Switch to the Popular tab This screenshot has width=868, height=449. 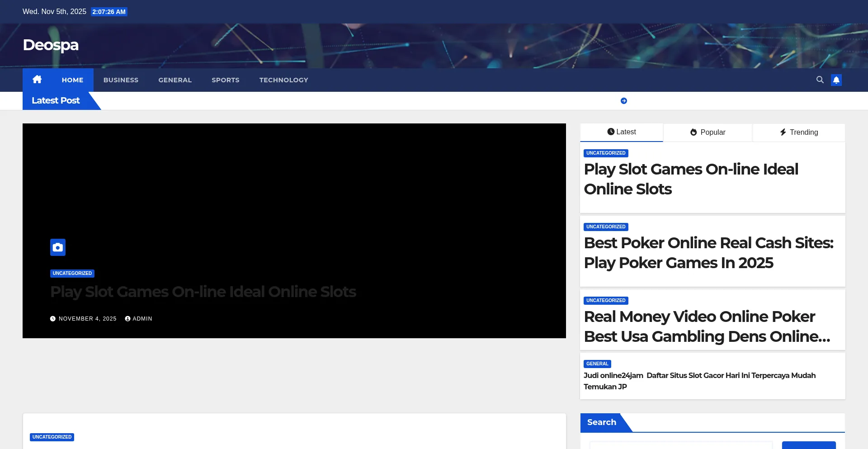tap(708, 132)
